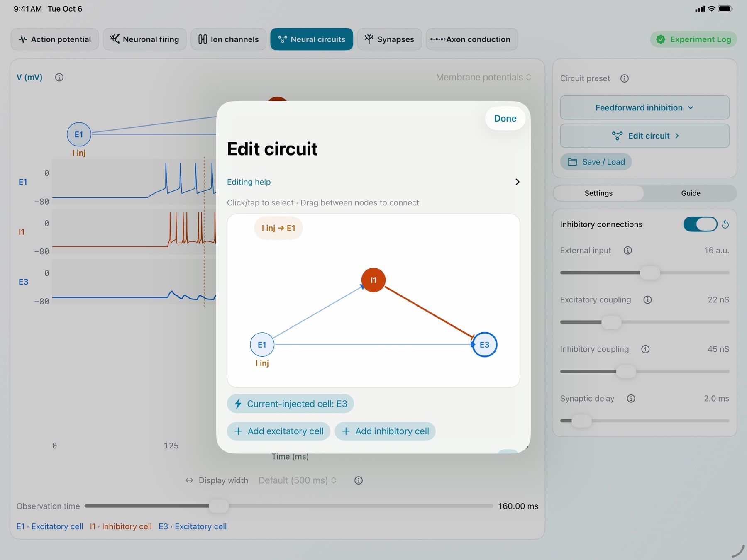Open the Edit circuit side panel button
The image size is (747, 560).
[x=644, y=136]
